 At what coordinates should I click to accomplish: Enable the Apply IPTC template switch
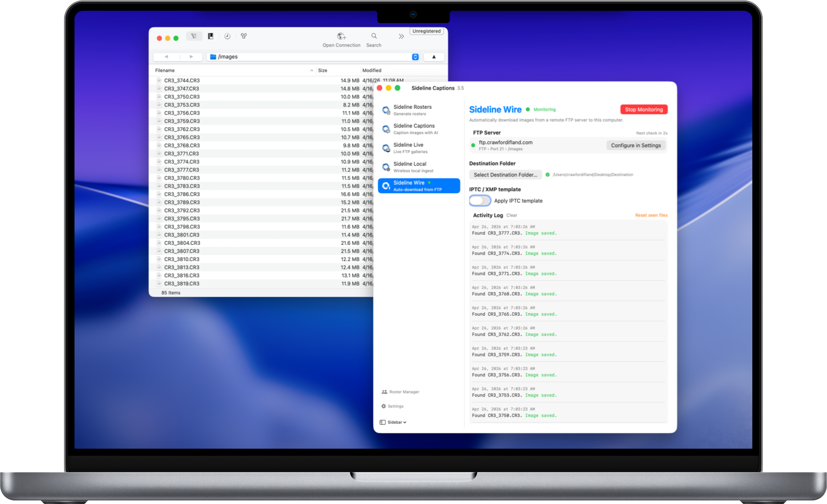(480, 201)
